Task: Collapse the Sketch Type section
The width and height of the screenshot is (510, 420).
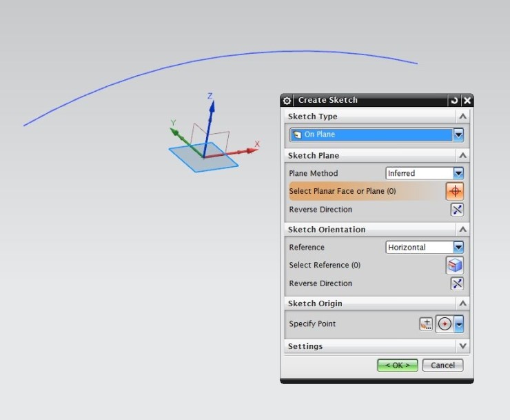Action: click(x=462, y=117)
